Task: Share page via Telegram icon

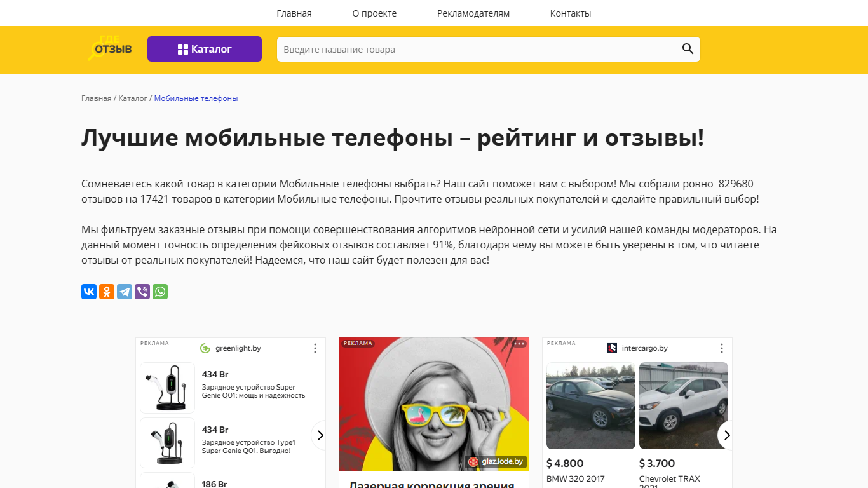Action: pos(125,292)
